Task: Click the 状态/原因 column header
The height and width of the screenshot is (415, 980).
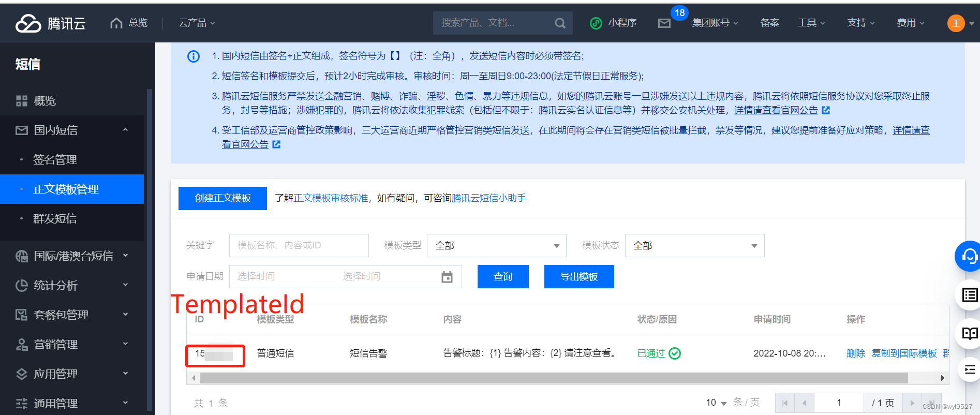Action: pyautogui.click(x=657, y=320)
